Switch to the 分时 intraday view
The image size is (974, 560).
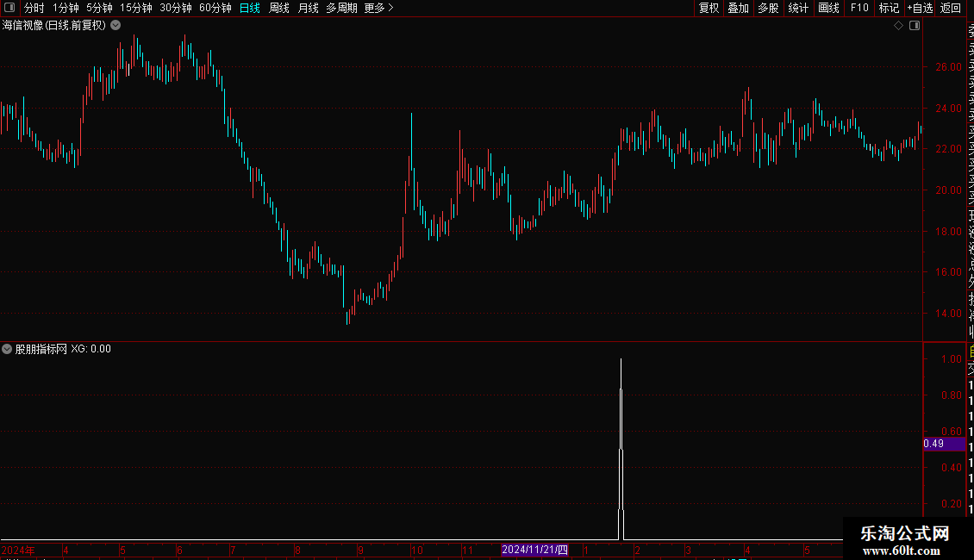click(x=34, y=8)
